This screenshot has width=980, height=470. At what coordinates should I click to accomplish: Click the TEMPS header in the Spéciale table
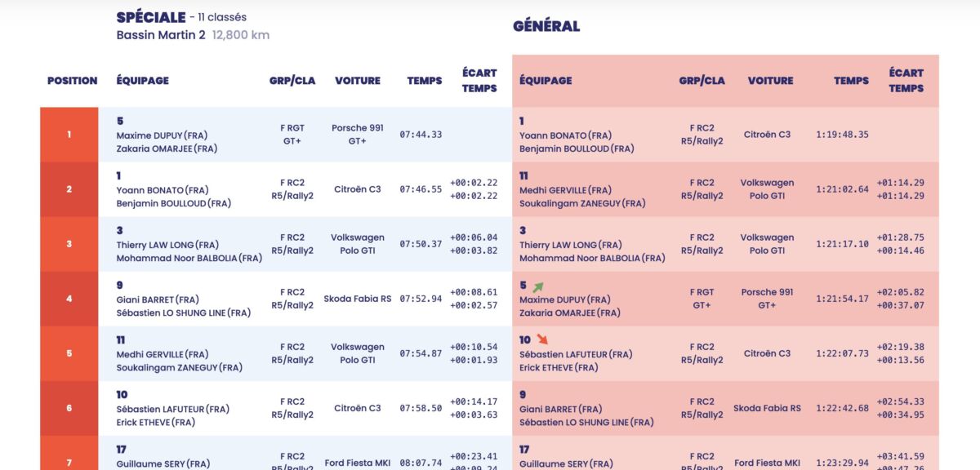tap(425, 81)
